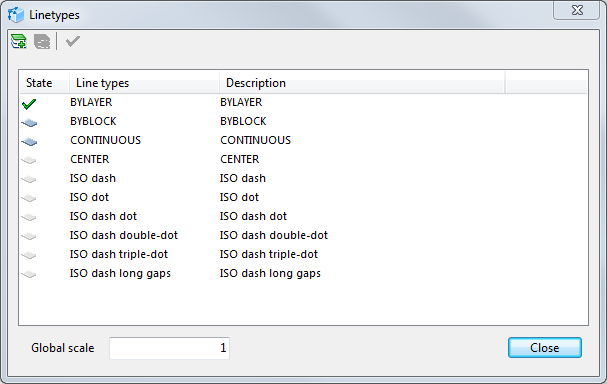Sort by Line types column header
The height and width of the screenshot is (384, 607).
pyautogui.click(x=144, y=82)
